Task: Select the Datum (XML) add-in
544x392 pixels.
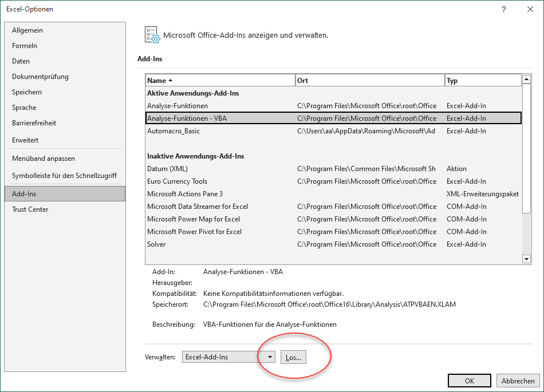Action: (333, 169)
